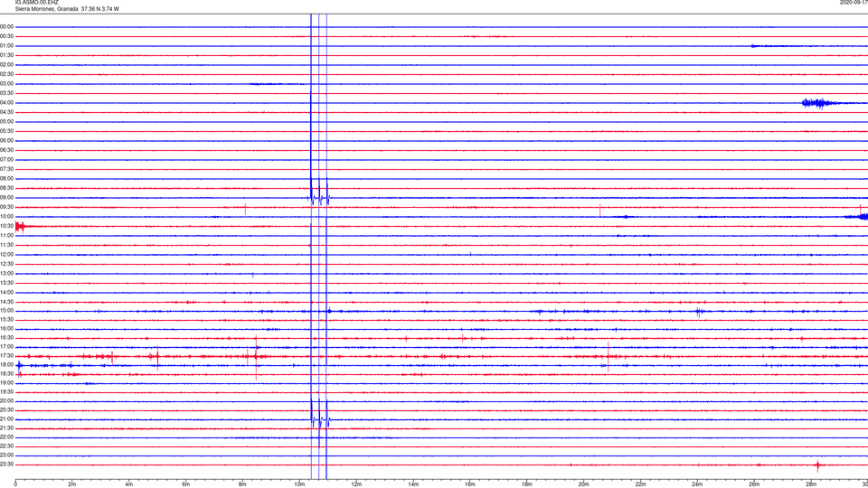Select the Sierra Morrones, Granada location text

point(46,9)
